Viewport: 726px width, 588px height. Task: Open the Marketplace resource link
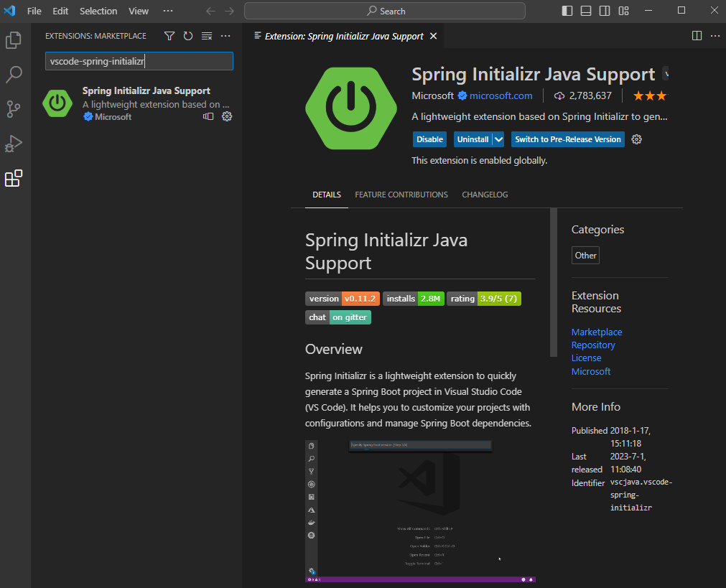596,332
